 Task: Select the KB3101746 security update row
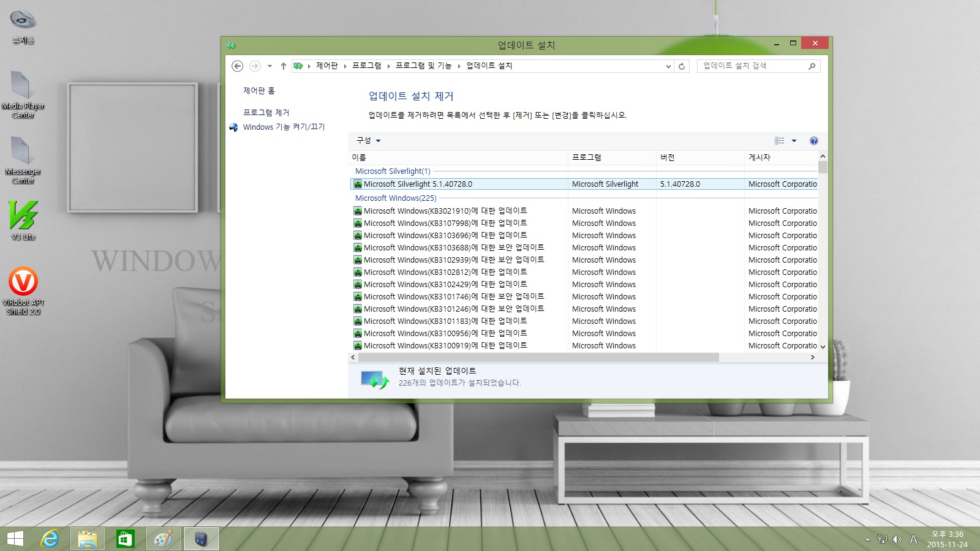pyautogui.click(x=584, y=297)
